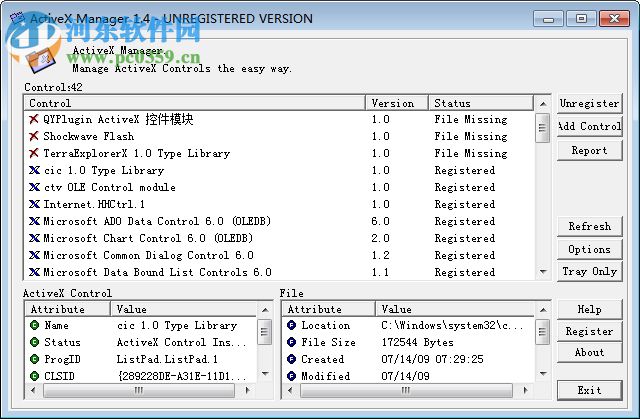
Task: Click the blue X icon beside Internet.HHCtrl.1
Action: click(x=34, y=204)
